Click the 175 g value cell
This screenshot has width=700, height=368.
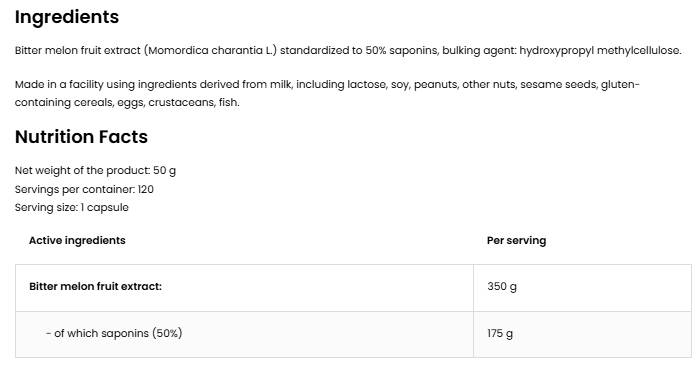pyautogui.click(x=582, y=334)
